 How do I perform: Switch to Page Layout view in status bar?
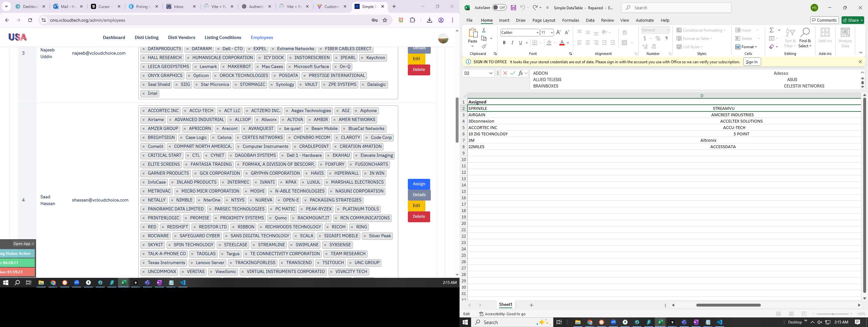791,314
